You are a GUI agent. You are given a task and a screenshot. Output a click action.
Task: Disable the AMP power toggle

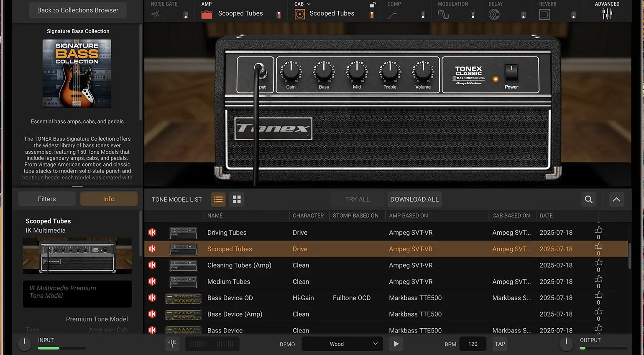pyautogui.click(x=279, y=15)
